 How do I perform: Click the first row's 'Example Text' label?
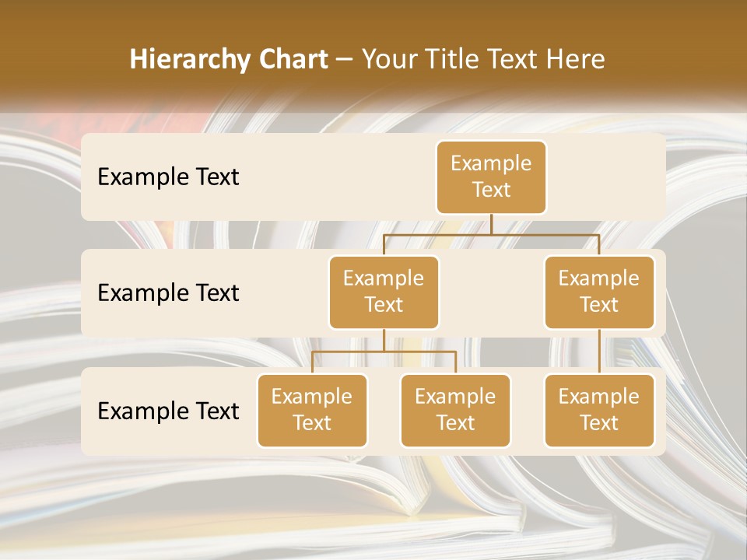click(x=168, y=177)
